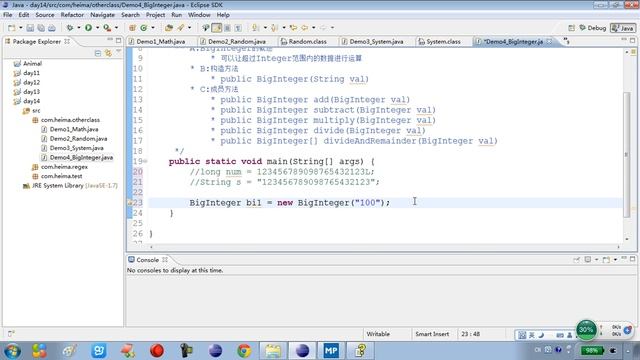This screenshot has width=640, height=360.
Task: Select JRE System Library node
Action: (74, 185)
